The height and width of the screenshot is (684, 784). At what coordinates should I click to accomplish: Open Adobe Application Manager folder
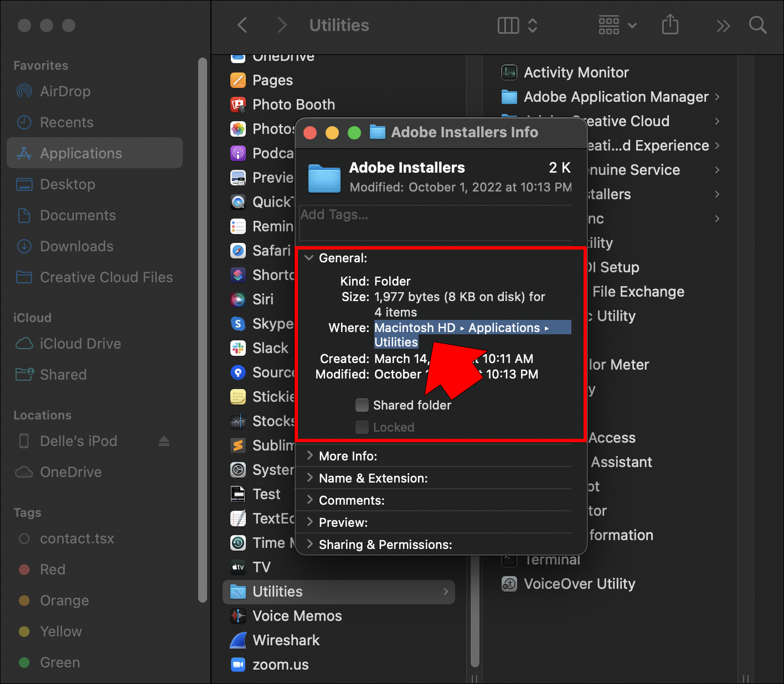tap(616, 97)
